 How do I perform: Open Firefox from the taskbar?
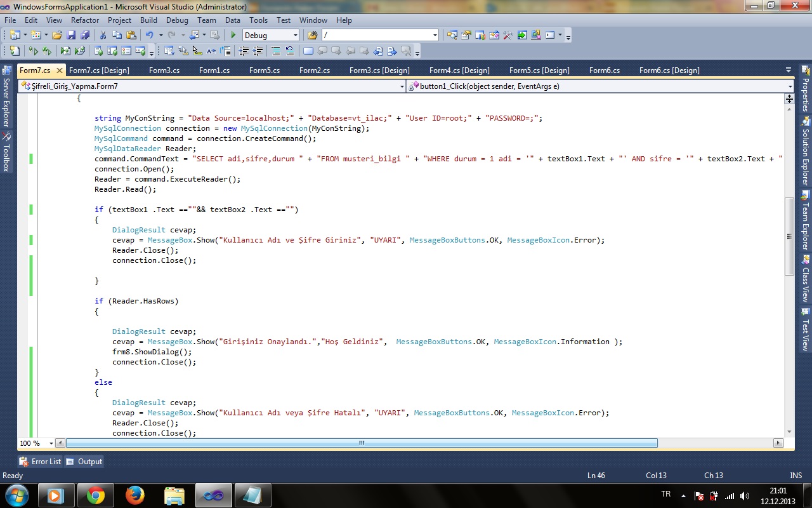[135, 495]
